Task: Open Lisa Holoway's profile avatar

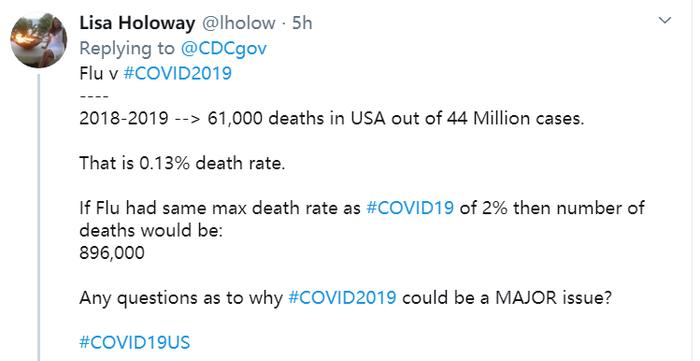Action: [39, 41]
